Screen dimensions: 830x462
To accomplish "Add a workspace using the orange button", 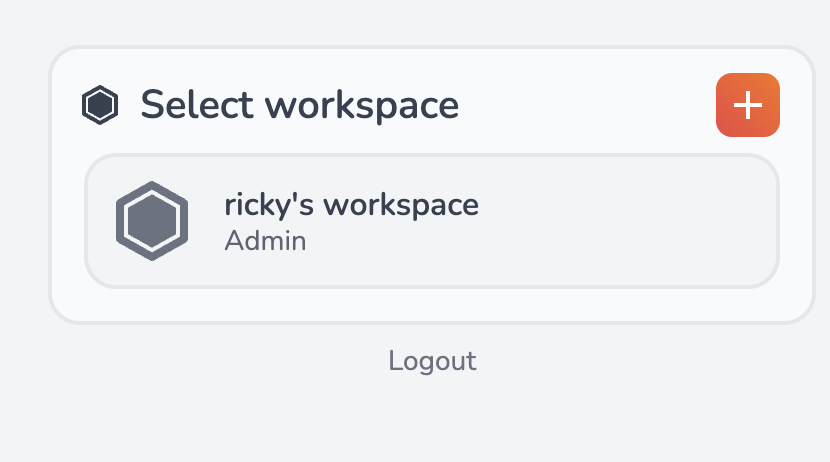I will click(747, 105).
